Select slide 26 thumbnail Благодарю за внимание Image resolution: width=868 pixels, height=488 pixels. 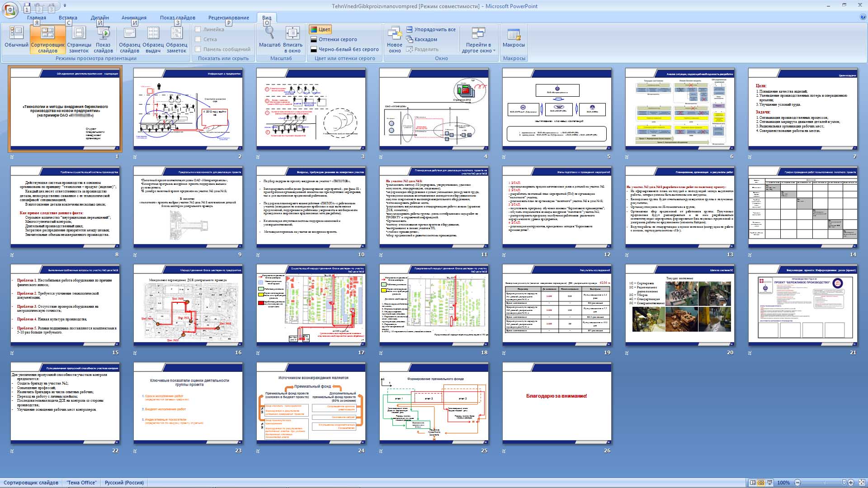coord(557,403)
